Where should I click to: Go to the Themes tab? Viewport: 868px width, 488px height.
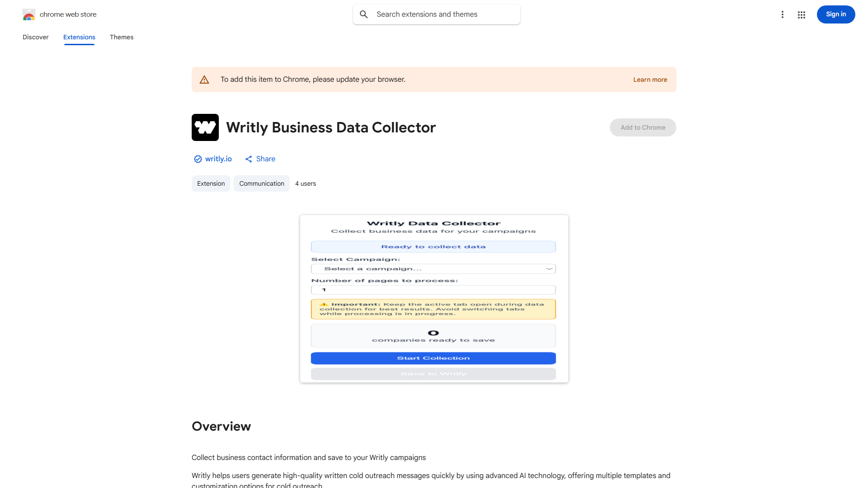click(122, 37)
